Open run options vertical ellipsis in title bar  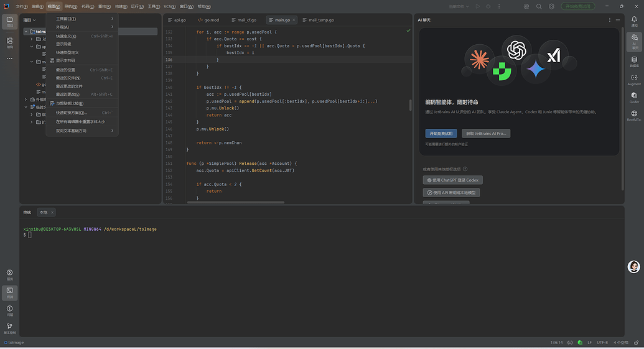point(499,6)
